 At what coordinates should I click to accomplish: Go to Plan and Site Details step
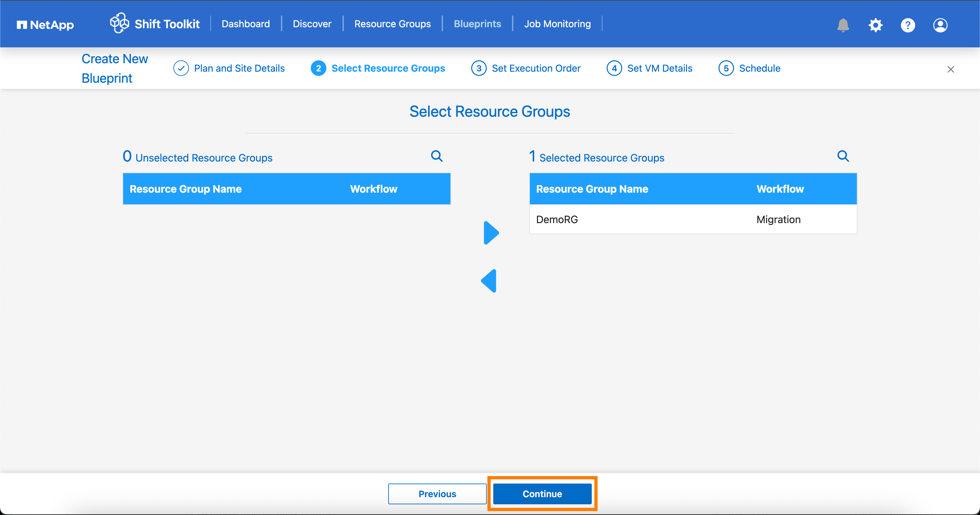pos(239,68)
